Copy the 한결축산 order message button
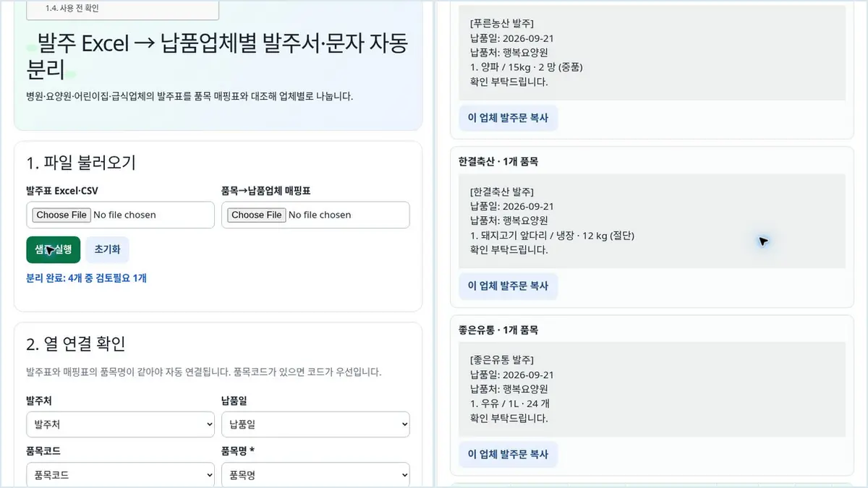Screen dimensions: 868x488 pos(508,286)
